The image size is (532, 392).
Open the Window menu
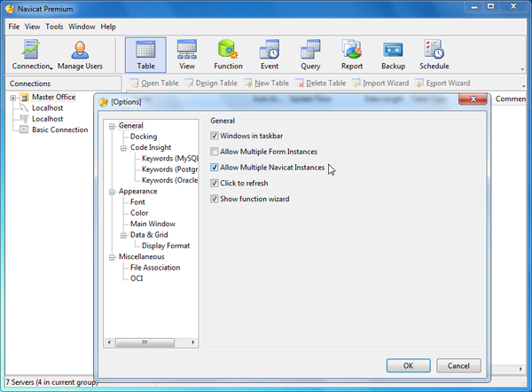tap(82, 27)
